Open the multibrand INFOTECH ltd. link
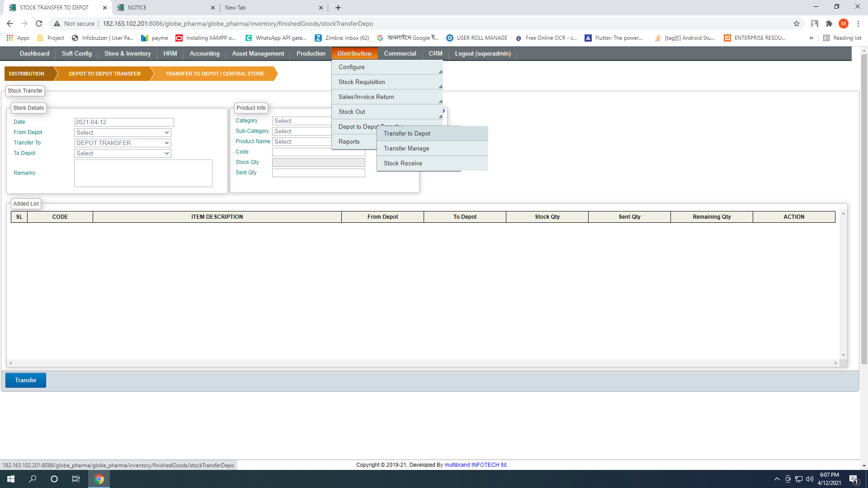This screenshot has width=868, height=488. pyautogui.click(x=476, y=465)
